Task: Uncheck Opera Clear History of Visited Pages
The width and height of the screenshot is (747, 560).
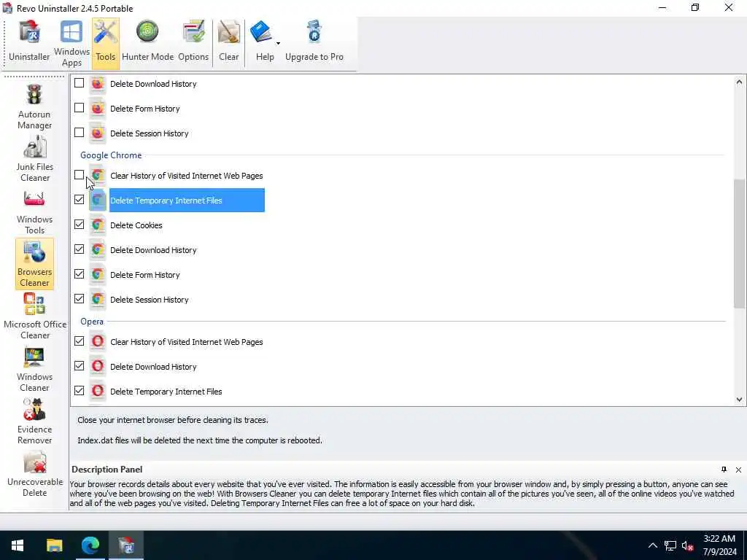Action: tap(79, 341)
